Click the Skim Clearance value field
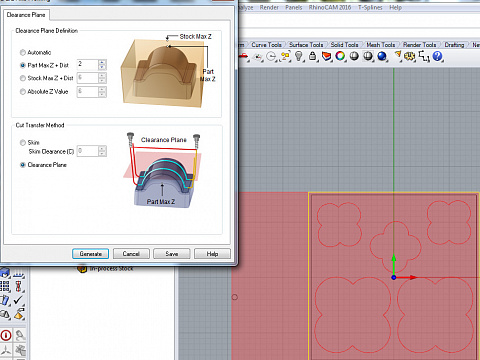 point(88,151)
